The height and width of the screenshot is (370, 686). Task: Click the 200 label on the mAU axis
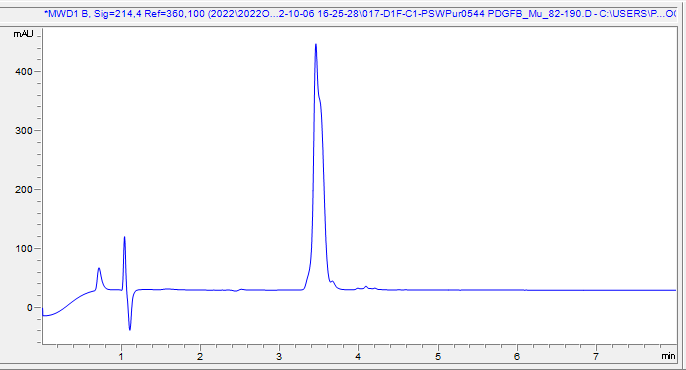click(24, 190)
